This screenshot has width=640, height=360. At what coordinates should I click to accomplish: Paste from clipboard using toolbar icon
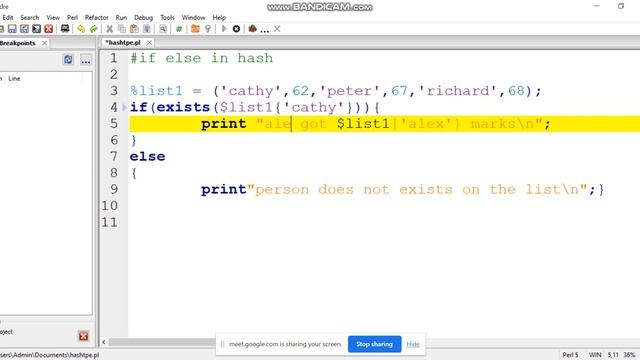pyautogui.click(x=134, y=29)
